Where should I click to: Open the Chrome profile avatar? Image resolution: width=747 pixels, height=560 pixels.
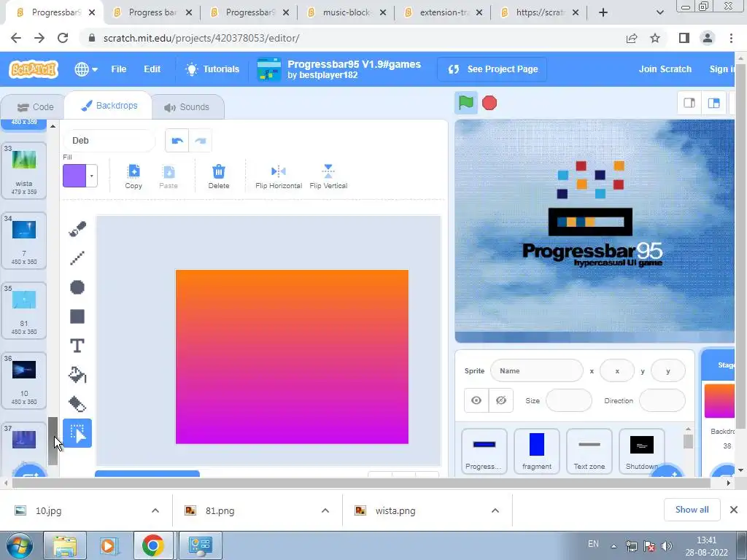(708, 38)
